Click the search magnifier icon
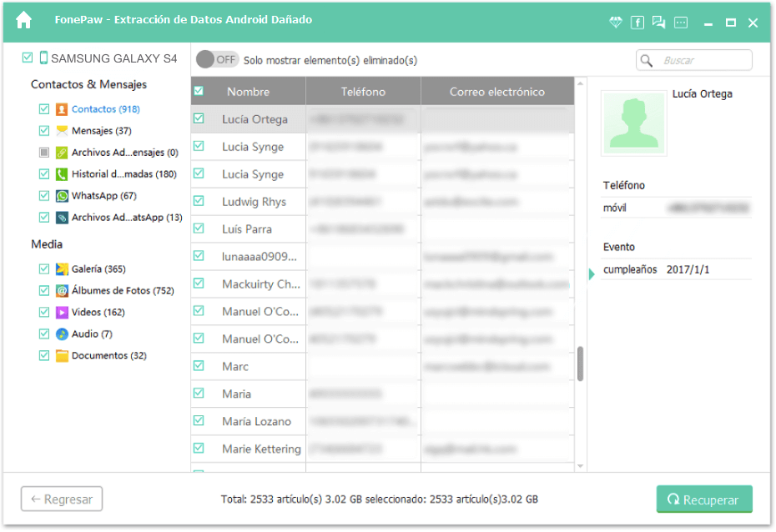The image size is (776, 532). click(x=647, y=60)
